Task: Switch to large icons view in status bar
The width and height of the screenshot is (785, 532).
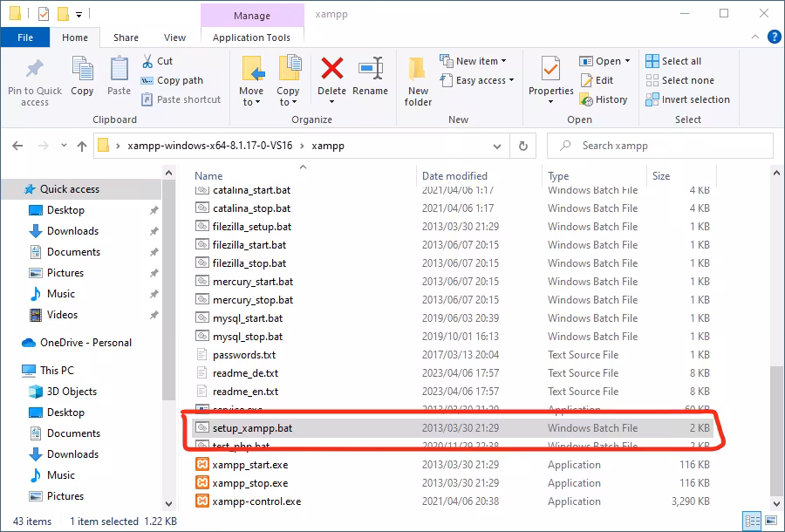Action: coord(770,521)
